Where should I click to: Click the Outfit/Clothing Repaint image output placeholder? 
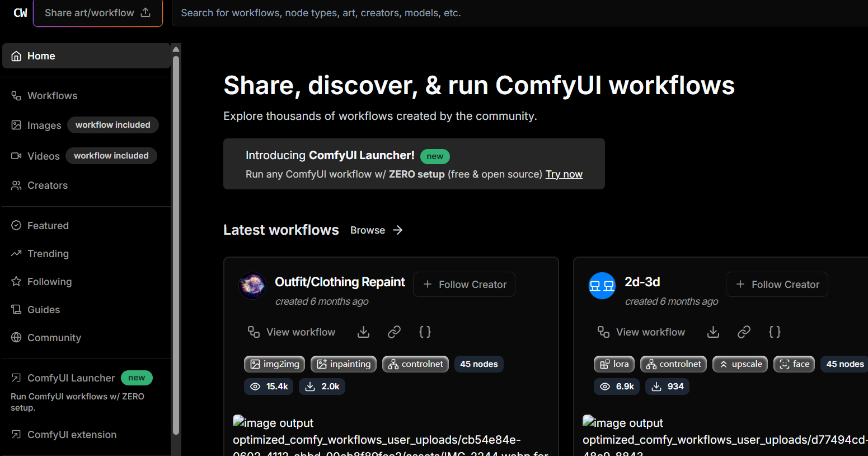[x=391, y=436]
